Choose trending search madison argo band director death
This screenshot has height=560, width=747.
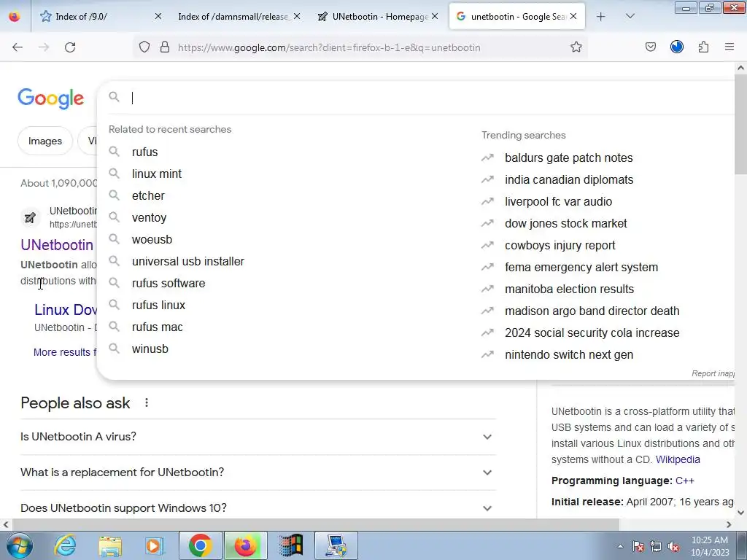[x=592, y=311]
